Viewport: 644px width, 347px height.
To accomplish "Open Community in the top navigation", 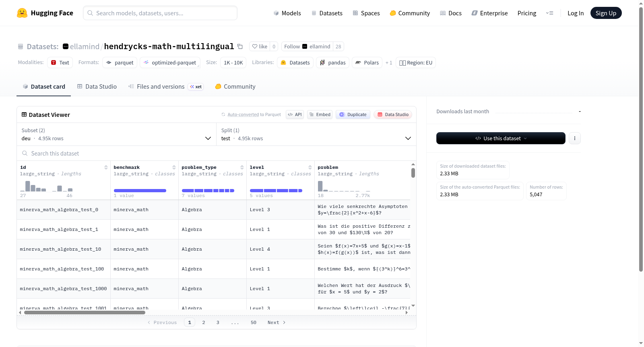I will pos(410,13).
